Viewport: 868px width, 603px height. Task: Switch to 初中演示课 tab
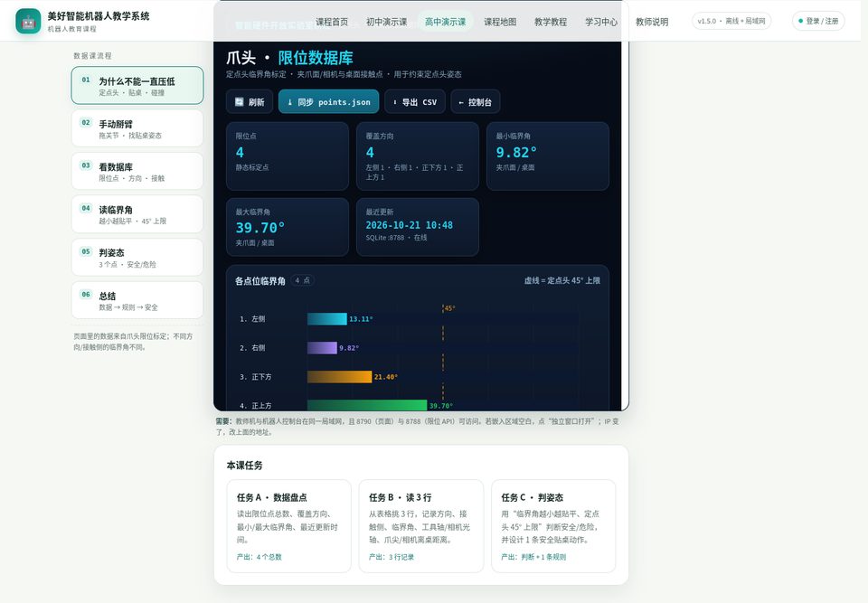point(386,22)
